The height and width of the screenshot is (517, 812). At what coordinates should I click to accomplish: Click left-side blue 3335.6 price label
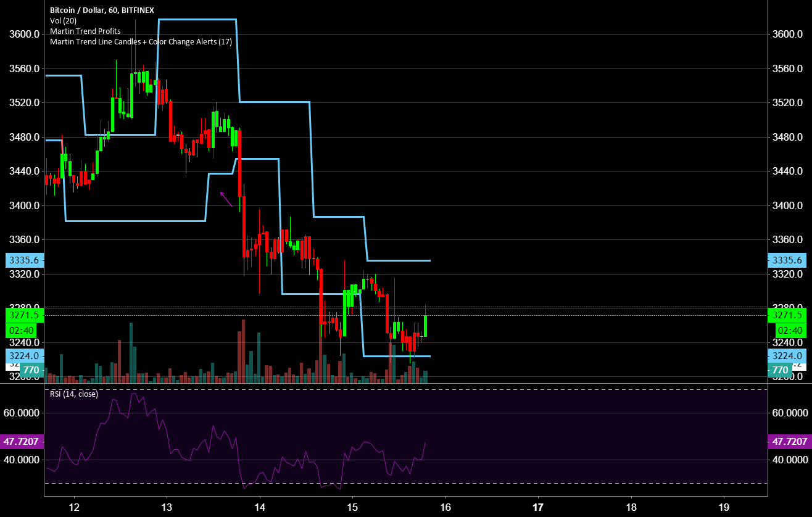coord(23,260)
